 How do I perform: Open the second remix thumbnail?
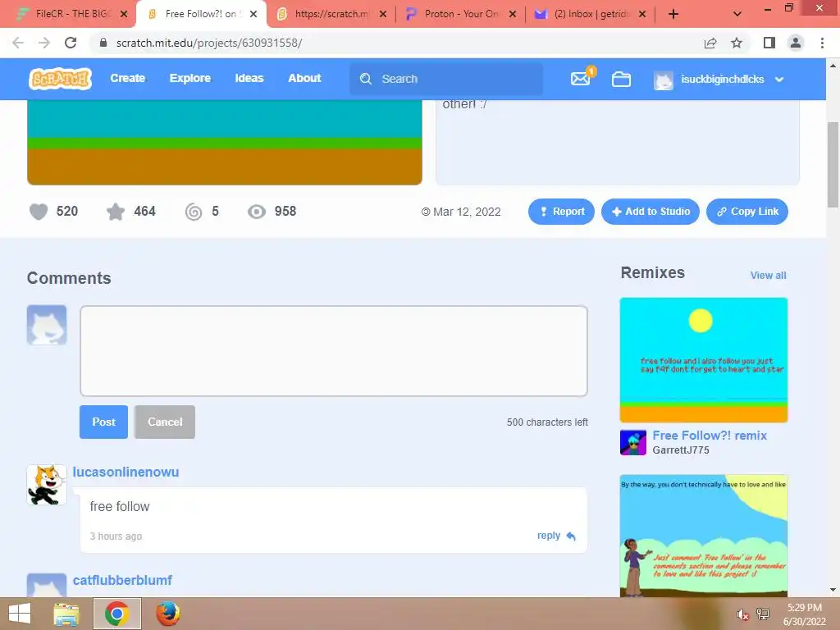click(x=703, y=536)
